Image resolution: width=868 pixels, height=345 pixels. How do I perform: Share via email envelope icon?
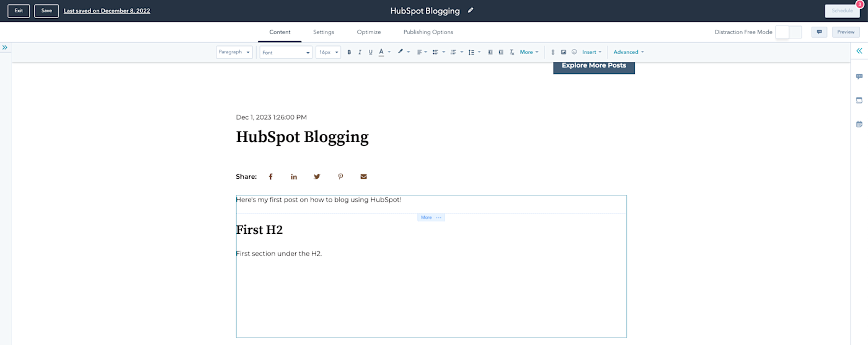[x=363, y=177]
